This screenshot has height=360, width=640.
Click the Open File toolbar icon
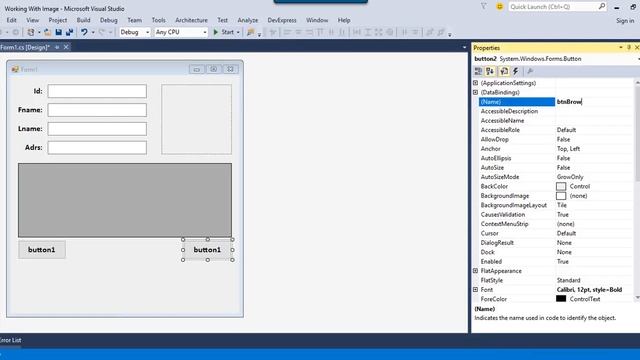pyautogui.click(x=47, y=32)
